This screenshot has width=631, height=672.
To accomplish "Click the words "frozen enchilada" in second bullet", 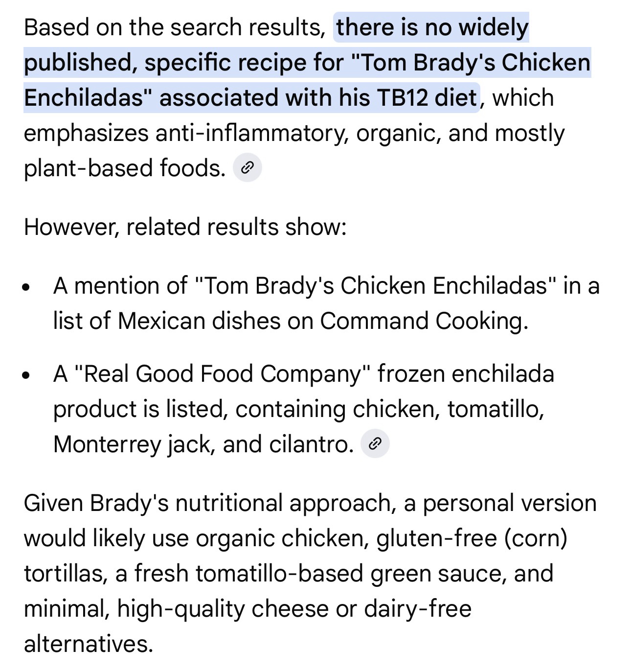I will [466, 374].
